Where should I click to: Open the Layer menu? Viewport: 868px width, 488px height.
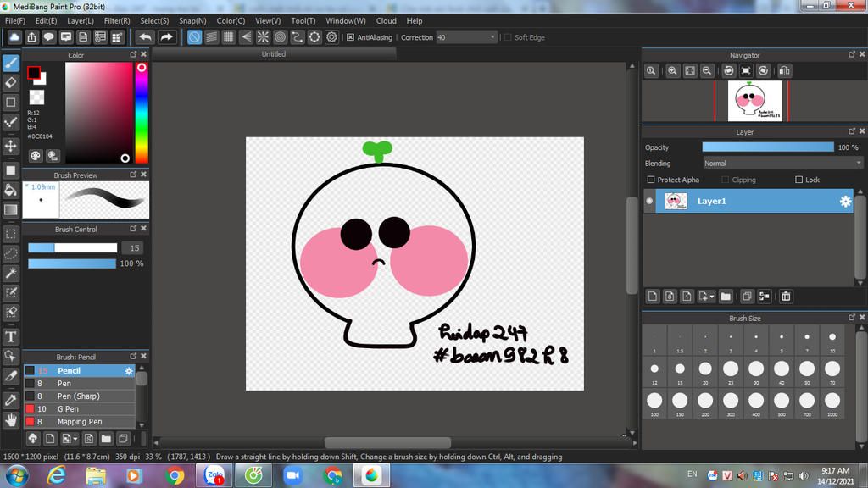click(x=81, y=20)
